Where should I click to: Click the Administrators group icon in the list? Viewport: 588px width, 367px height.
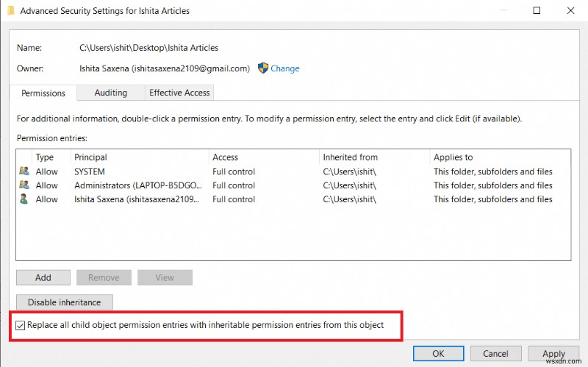click(x=25, y=185)
